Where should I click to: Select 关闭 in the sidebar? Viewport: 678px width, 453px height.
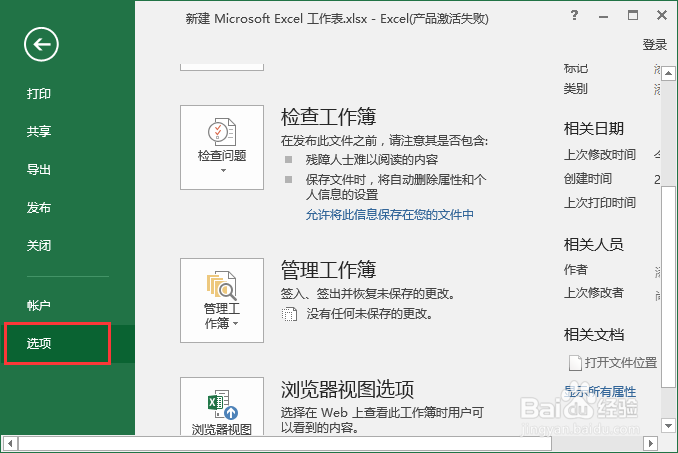click(39, 245)
